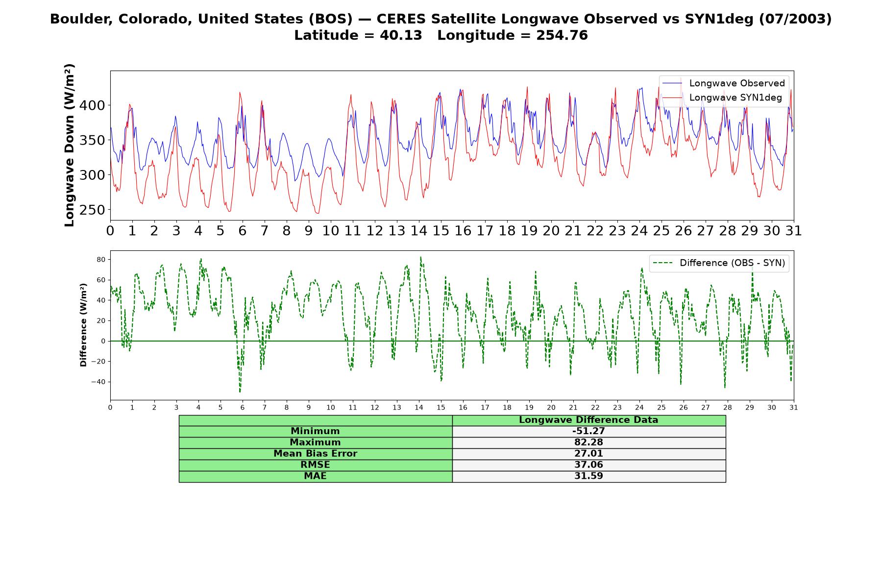Viewport: 882px width, 588px height.
Task: Click the -51.27 minimum value cell
Action: pyautogui.click(x=589, y=431)
